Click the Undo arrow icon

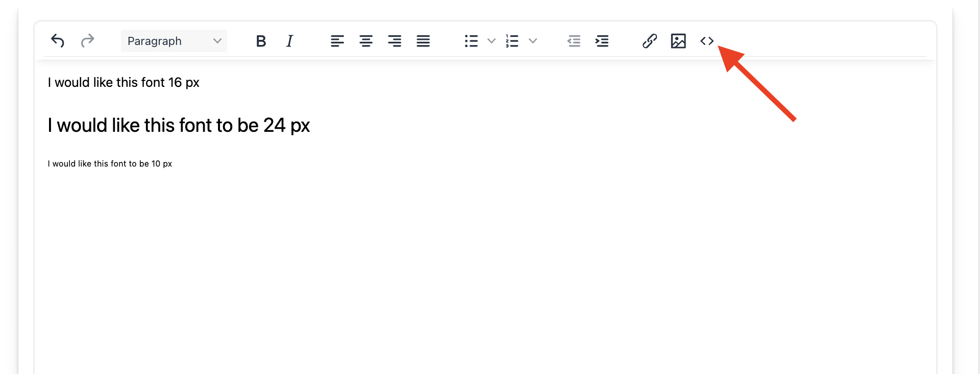tap(58, 41)
